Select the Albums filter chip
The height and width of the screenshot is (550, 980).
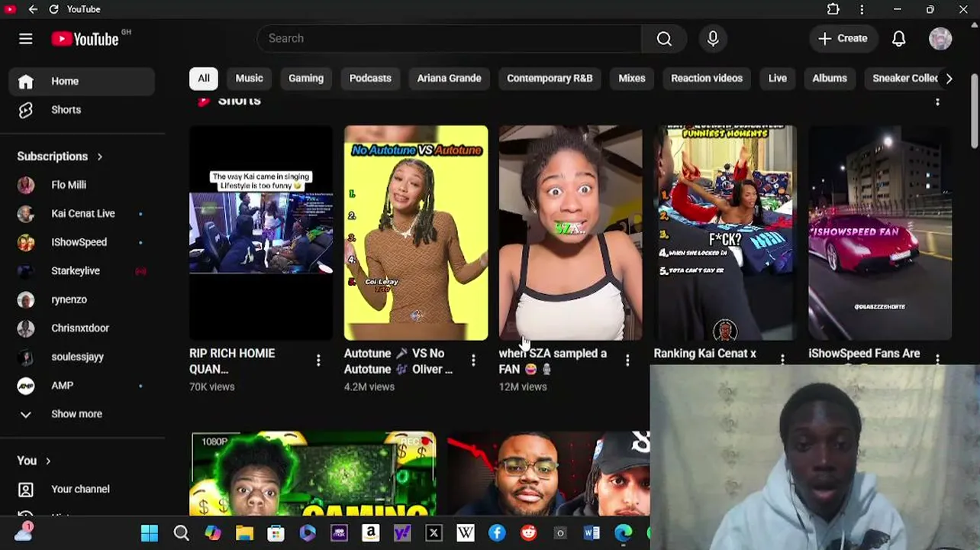click(x=830, y=78)
